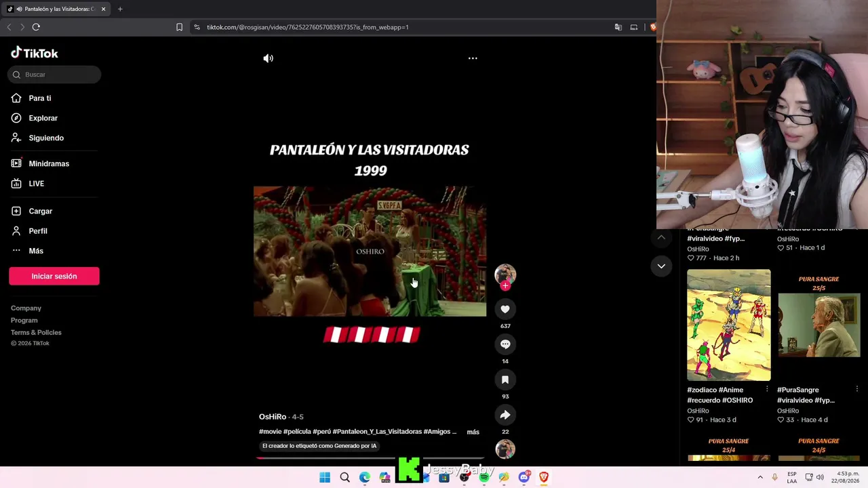Click the '33 · Hace 4 d' likes text
The width and height of the screenshot is (868, 488).
(x=802, y=420)
